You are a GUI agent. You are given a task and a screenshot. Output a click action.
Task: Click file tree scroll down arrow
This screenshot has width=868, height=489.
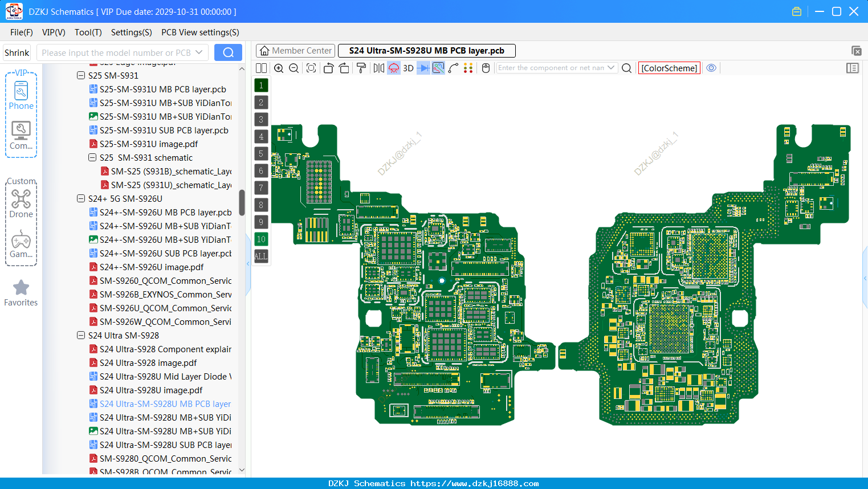point(242,470)
